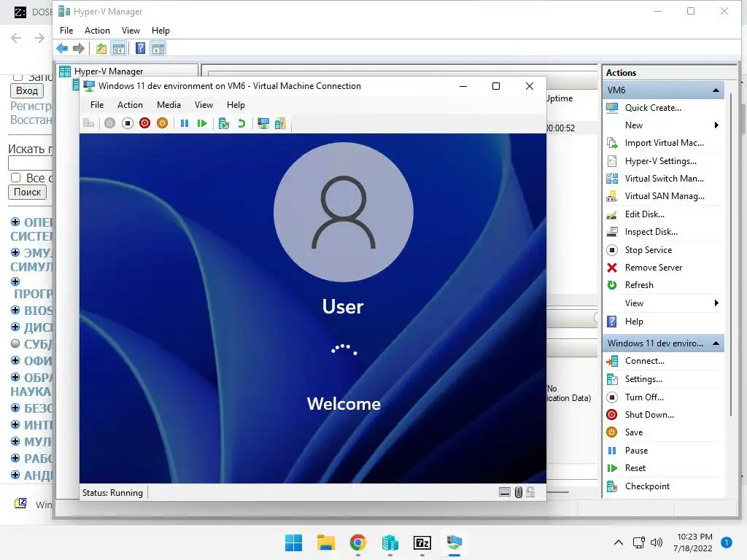Screen dimensions: 747x560
Task: Click the user avatar on VM login screen
Action: click(344, 212)
